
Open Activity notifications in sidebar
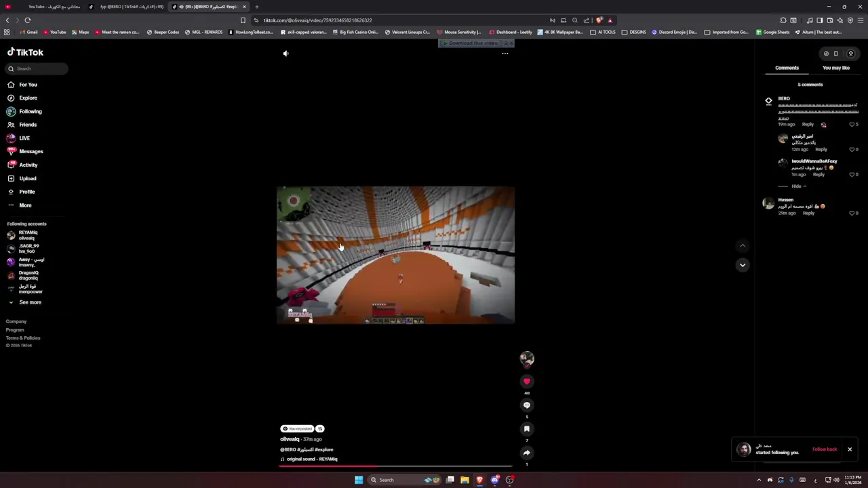(28, 165)
